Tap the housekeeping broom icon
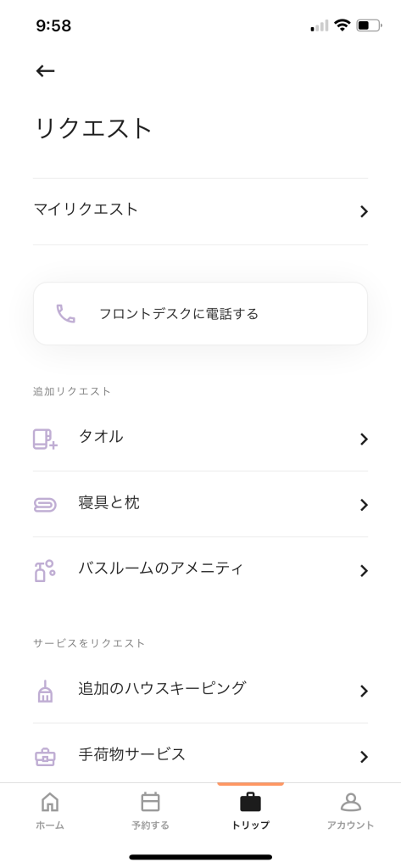Image resolution: width=401 pixels, height=868 pixels. click(x=45, y=691)
